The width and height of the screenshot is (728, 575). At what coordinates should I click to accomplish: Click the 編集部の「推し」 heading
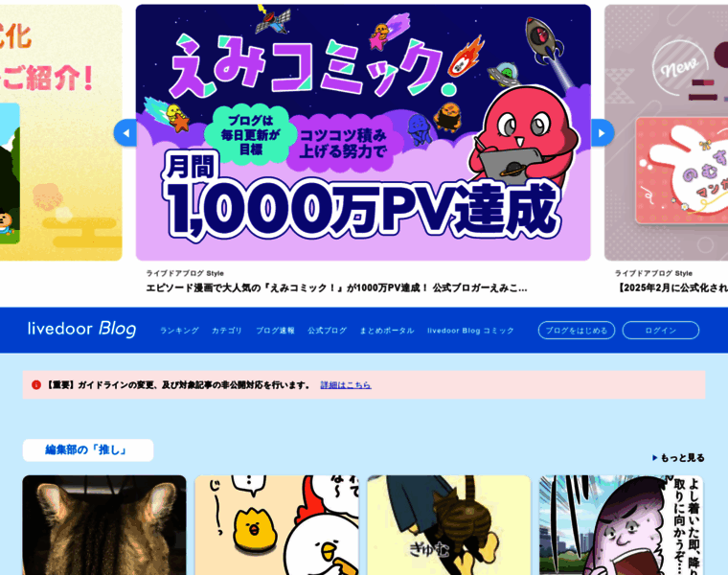click(88, 450)
